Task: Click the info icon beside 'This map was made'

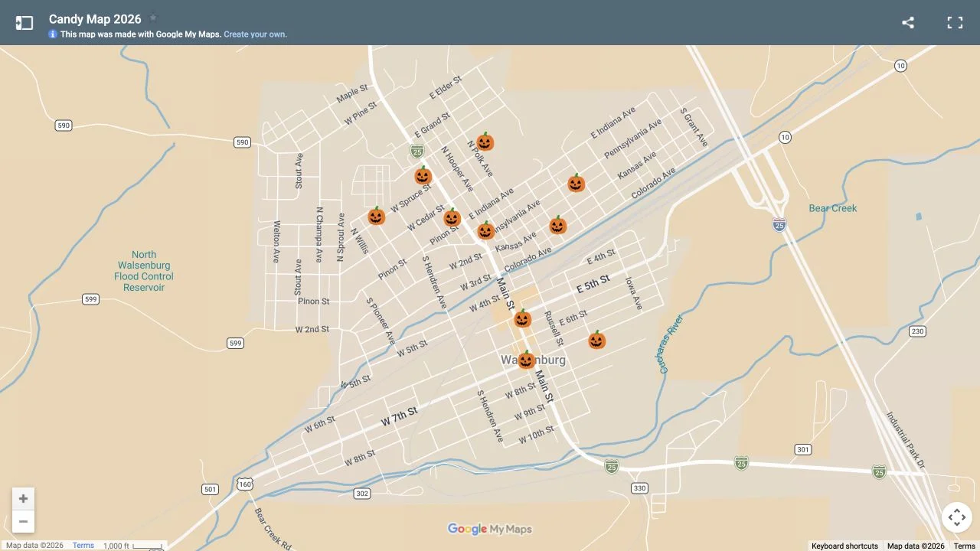Action: coord(53,34)
